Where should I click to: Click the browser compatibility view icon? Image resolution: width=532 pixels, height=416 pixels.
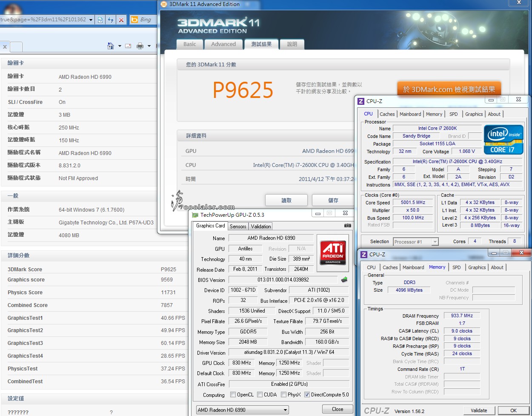coord(100,20)
